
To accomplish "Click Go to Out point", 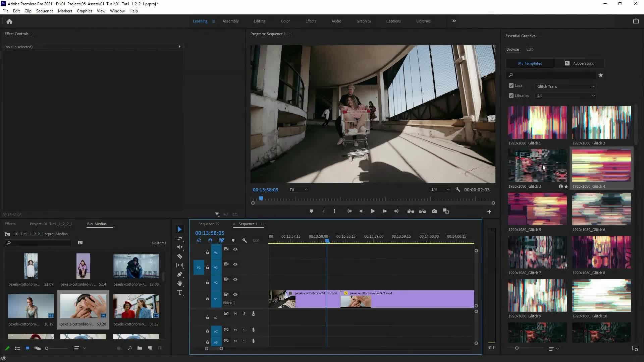I will pyautogui.click(x=396, y=211).
